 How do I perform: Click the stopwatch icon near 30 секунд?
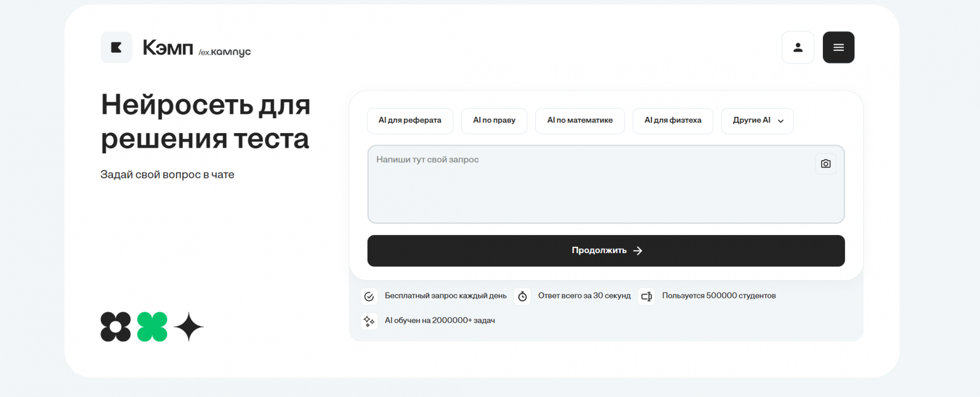[523, 296]
